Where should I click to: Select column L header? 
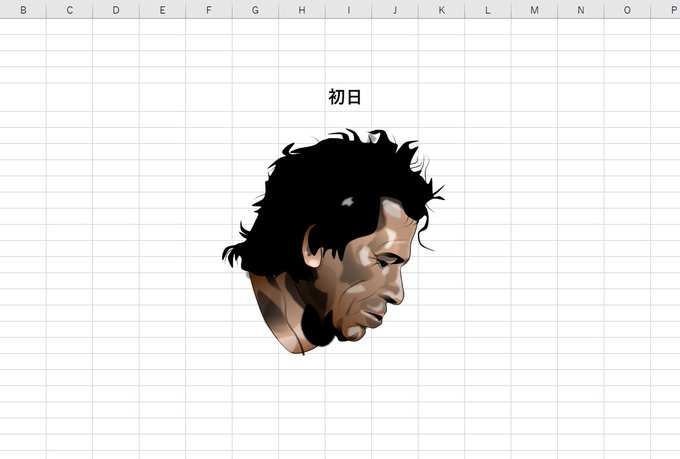click(x=488, y=10)
